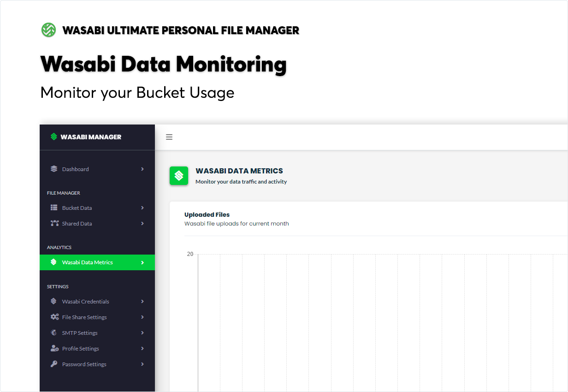Open Password Settings link text
Viewport: 568px width, 392px height.
pyautogui.click(x=84, y=364)
